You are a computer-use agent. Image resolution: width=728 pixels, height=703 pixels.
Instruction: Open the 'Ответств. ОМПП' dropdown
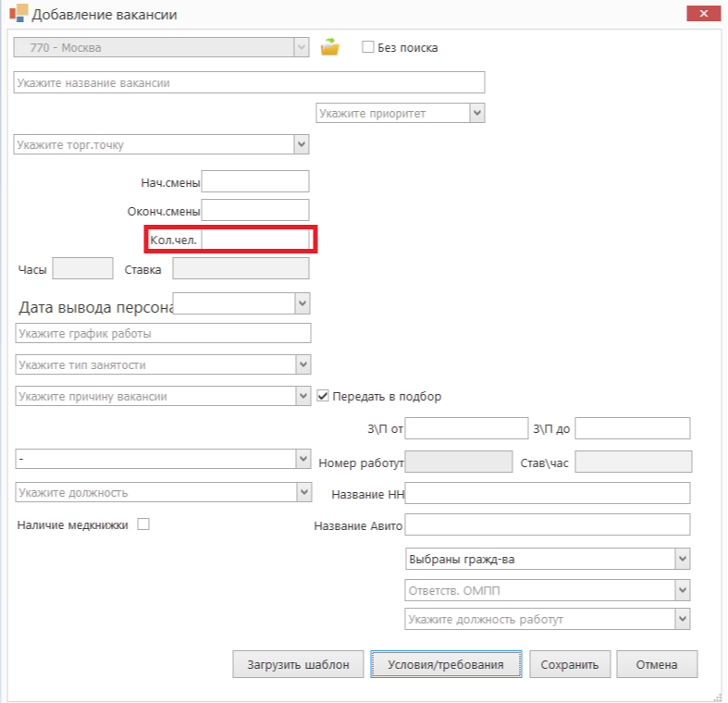tap(683, 590)
